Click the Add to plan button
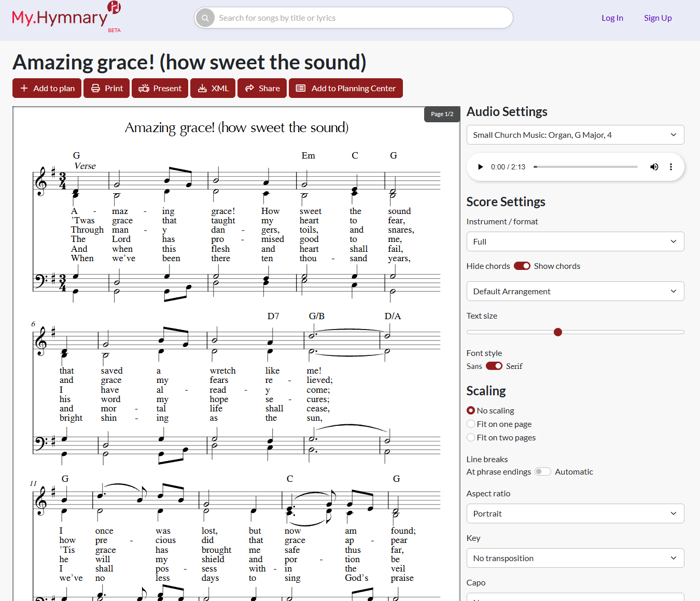Viewport: 700px width, 601px height. pyautogui.click(x=47, y=88)
